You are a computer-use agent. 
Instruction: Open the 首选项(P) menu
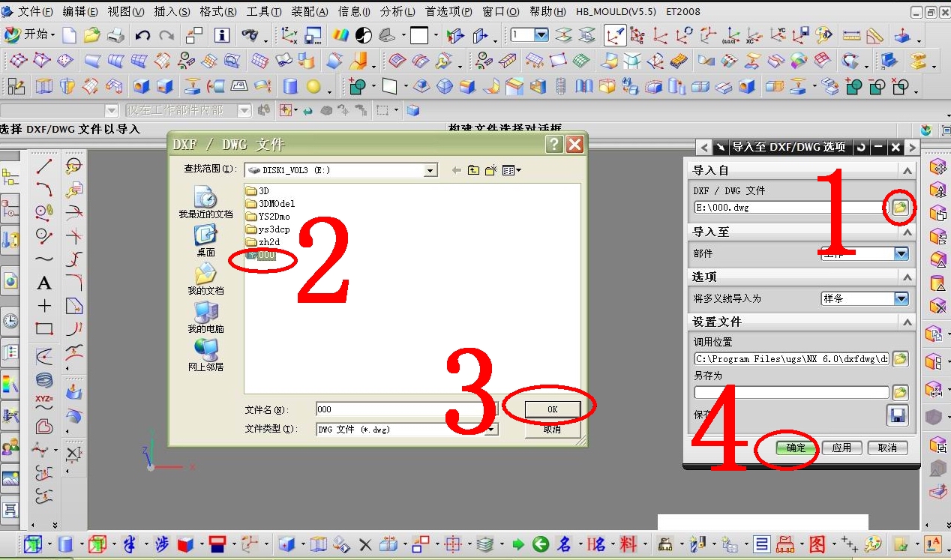point(448,12)
